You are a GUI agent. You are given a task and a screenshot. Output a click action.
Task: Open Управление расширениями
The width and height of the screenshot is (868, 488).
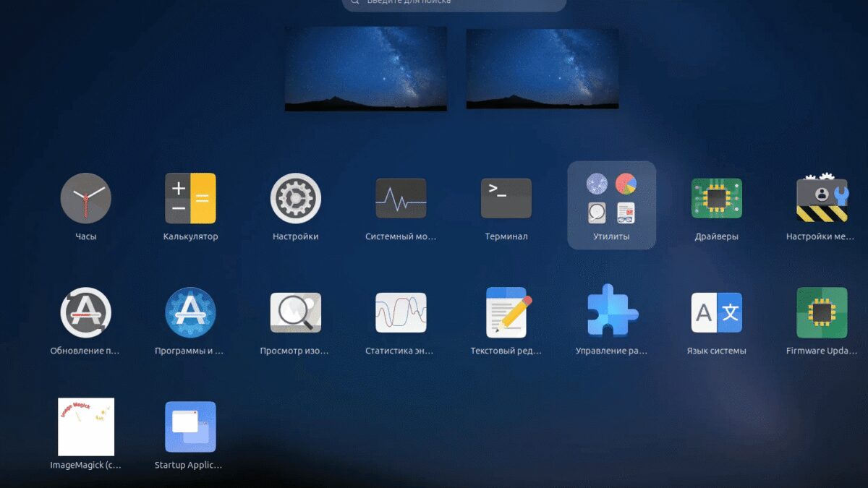[x=611, y=312]
